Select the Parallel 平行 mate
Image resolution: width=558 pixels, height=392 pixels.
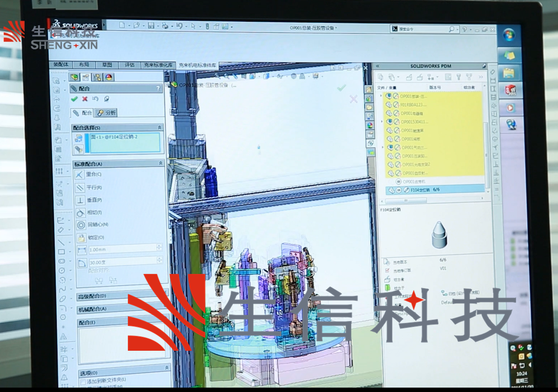[80, 188]
